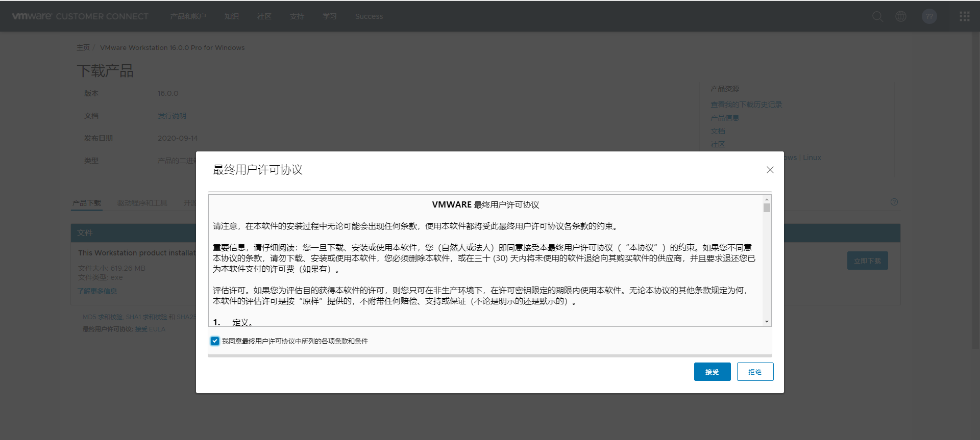980x440 pixels.
Task: Click the 接受 link beside EULA
Action: coord(141,329)
